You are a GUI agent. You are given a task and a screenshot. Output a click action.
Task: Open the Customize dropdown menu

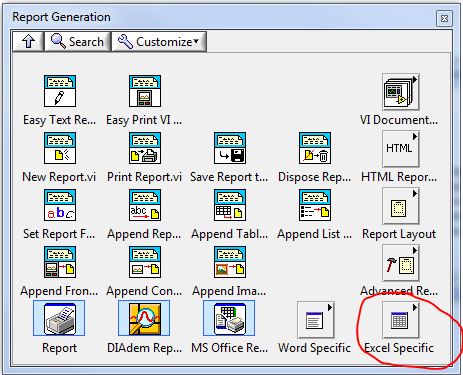(x=159, y=41)
